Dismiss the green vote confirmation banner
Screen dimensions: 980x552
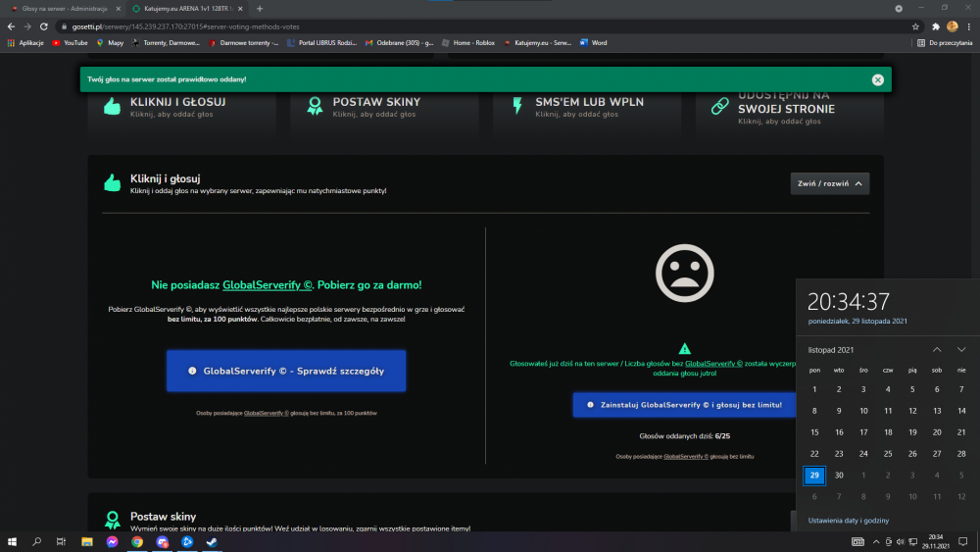(x=877, y=79)
